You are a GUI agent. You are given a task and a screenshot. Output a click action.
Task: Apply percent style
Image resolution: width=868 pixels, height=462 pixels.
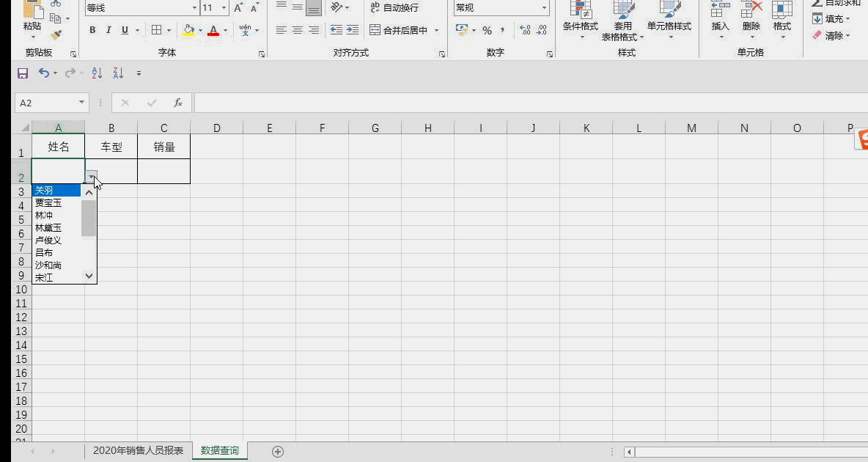[x=487, y=31]
